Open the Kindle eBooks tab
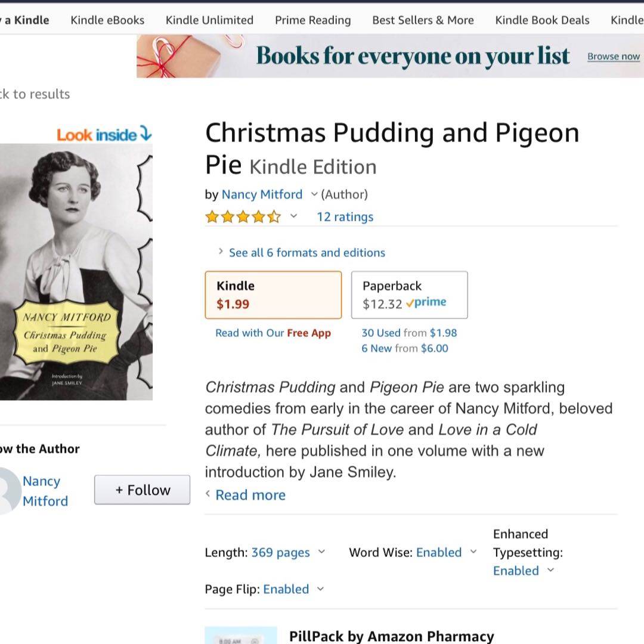Image resolution: width=644 pixels, height=644 pixels. pos(107,20)
